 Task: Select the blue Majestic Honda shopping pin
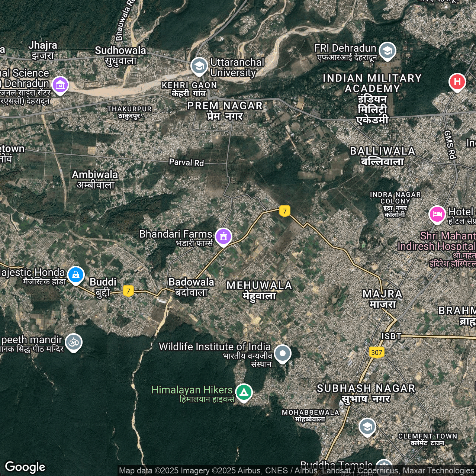coord(76,275)
